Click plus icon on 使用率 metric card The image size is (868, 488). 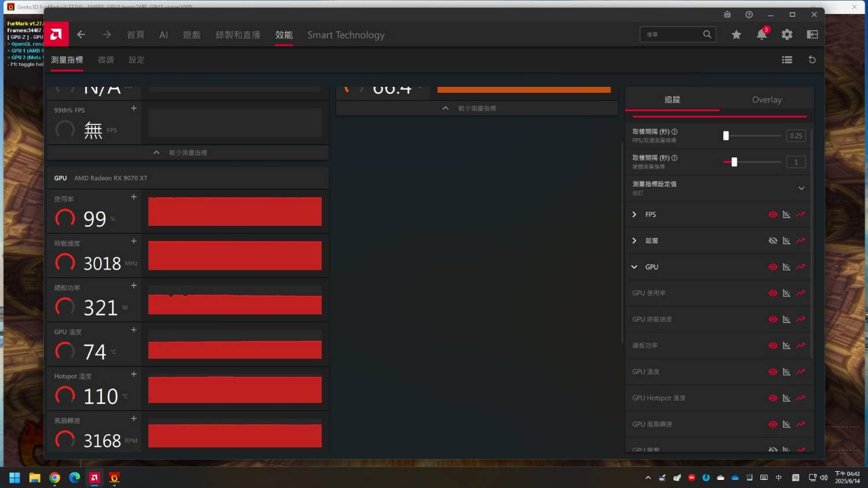[x=134, y=197]
